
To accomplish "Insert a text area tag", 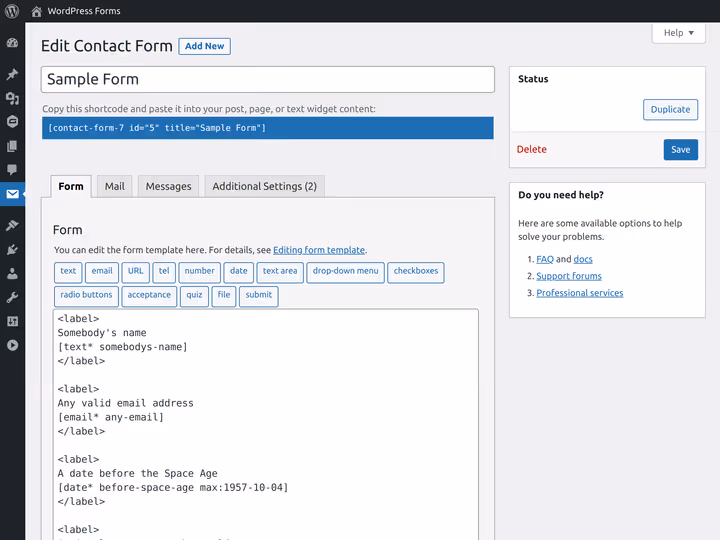I will pyautogui.click(x=280, y=272).
